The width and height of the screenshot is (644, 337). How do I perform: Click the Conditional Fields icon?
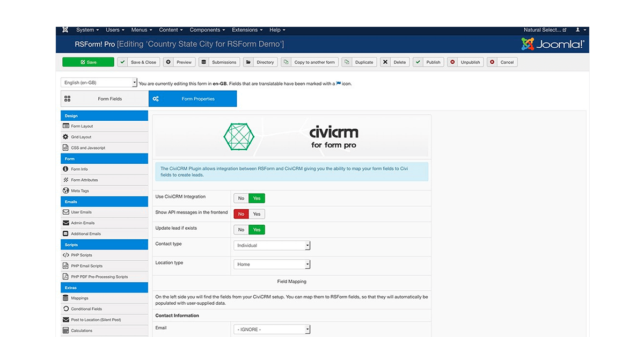[66, 309]
